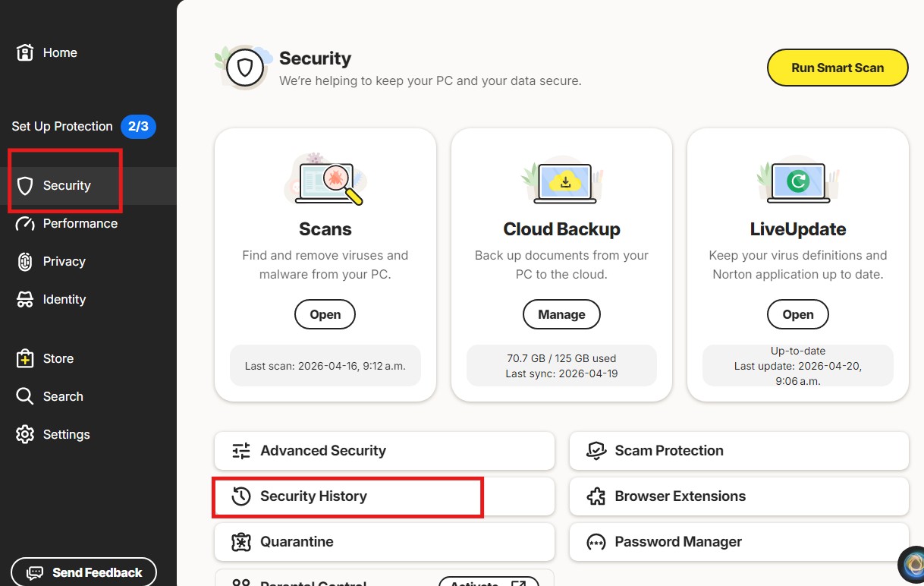Click the Scans card title
Image resolution: width=924 pixels, height=586 pixels.
(x=325, y=229)
